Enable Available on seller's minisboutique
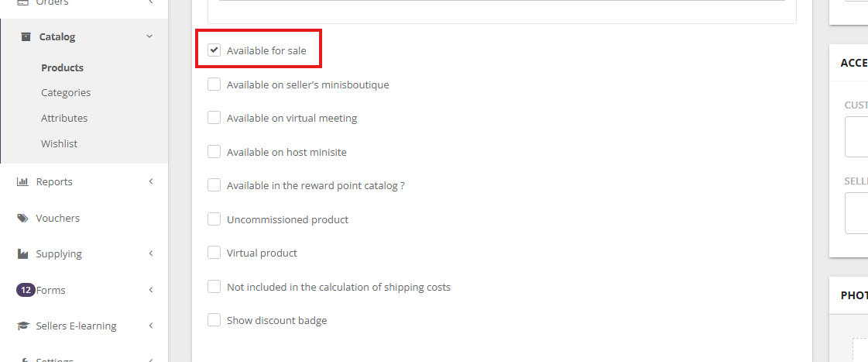This screenshot has height=362, width=868. click(214, 84)
